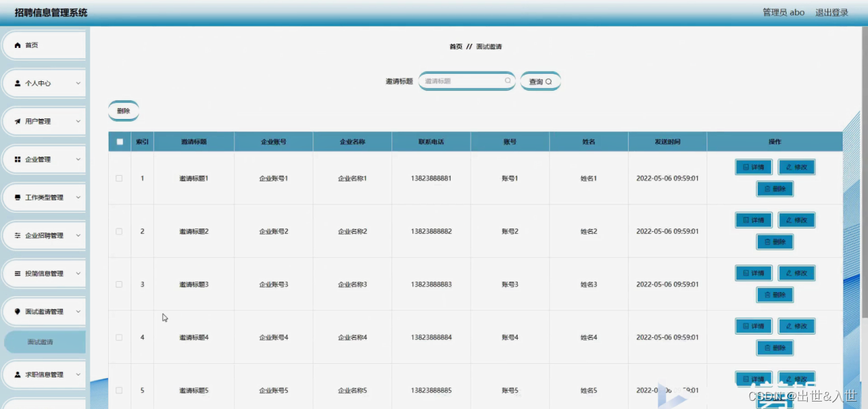Tick the checkbox for row 邀请标题5
The image size is (868, 409).
tap(119, 390)
